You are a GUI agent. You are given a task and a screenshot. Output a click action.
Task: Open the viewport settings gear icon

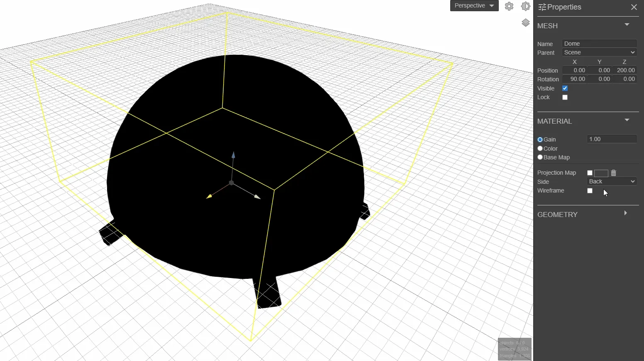(x=509, y=6)
